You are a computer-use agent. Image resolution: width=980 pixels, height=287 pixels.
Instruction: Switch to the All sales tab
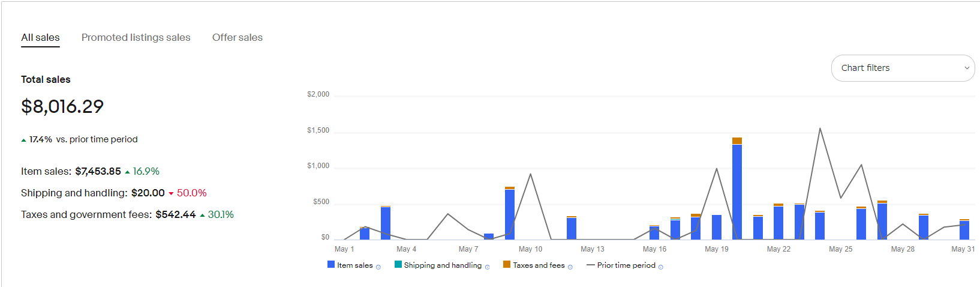pyautogui.click(x=40, y=37)
